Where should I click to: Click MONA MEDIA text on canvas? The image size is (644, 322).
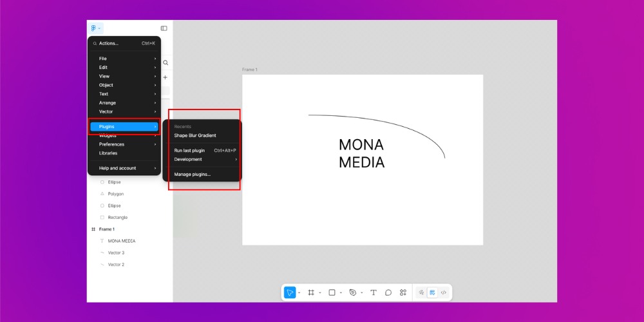361,154
